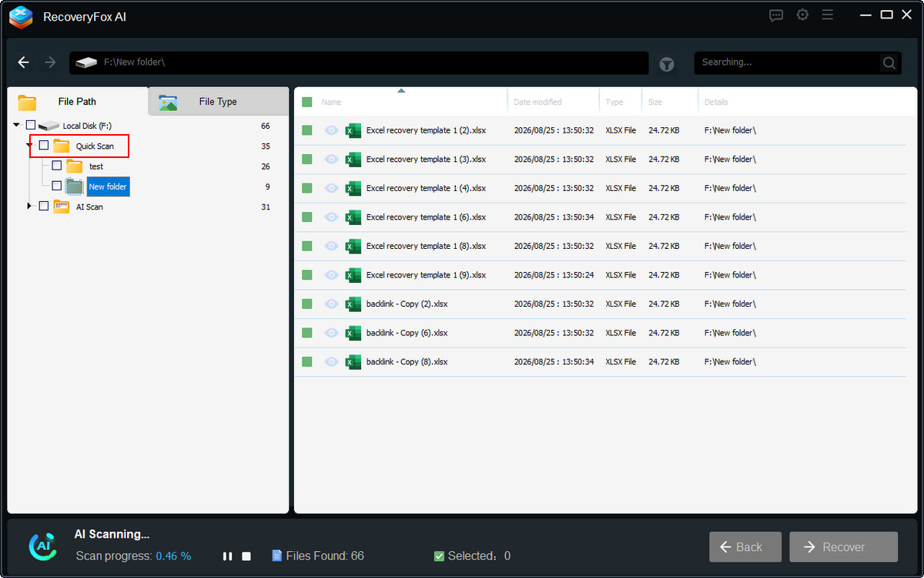Screen dimensions: 924x578
Task: Click Excel icon of template 1 (4).xlsx
Action: [x=353, y=188]
